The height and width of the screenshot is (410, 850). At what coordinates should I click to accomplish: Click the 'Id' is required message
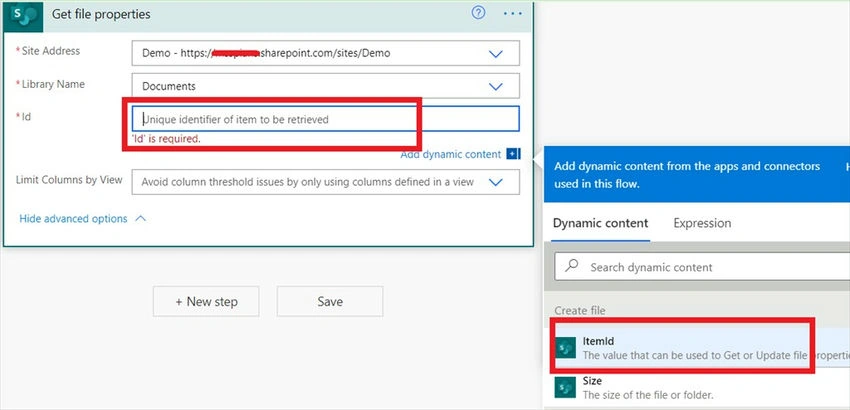(166, 139)
